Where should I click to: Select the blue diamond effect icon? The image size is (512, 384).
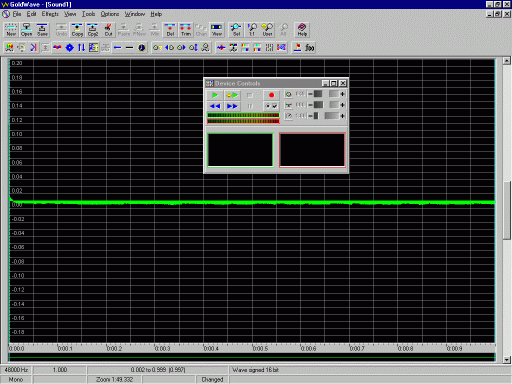[69, 48]
